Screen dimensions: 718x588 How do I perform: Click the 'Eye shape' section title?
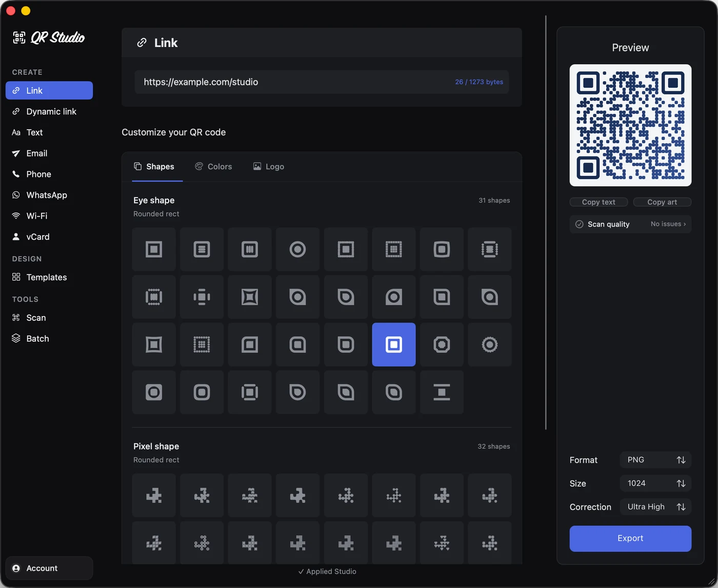(154, 200)
